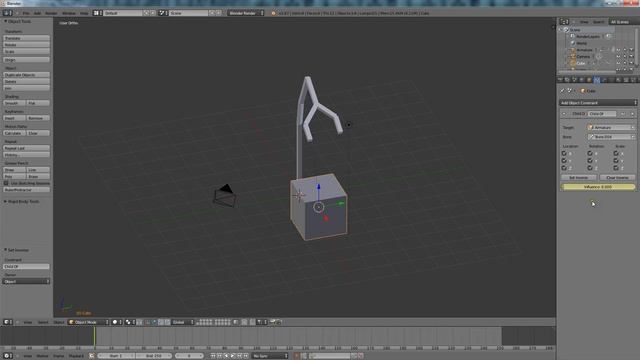
Task: Toggle Scale X checkbox in constraint
Action: (616, 153)
